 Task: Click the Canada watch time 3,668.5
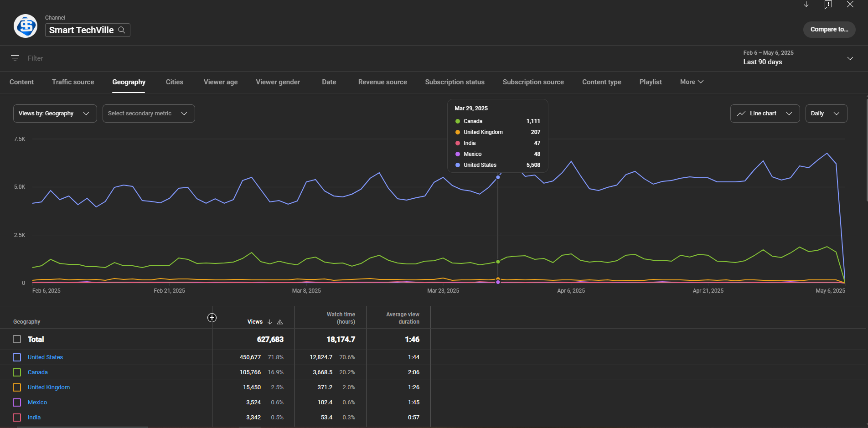[x=323, y=372]
